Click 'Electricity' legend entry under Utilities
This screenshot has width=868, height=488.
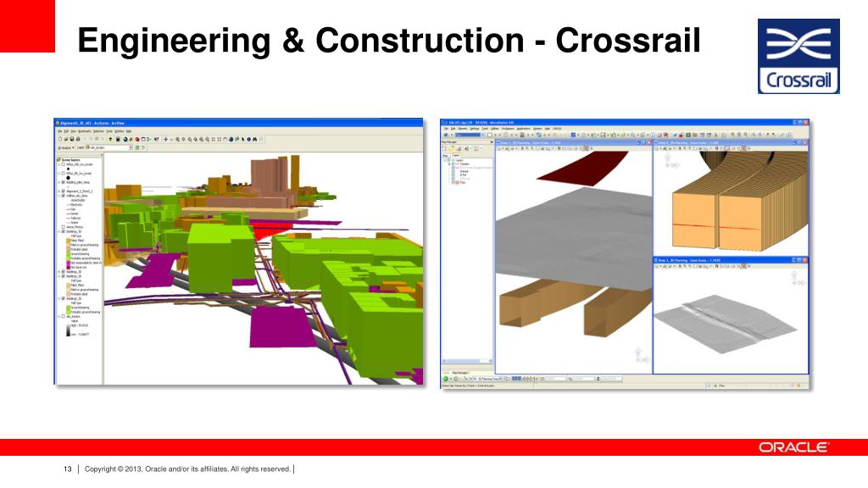click(x=75, y=205)
